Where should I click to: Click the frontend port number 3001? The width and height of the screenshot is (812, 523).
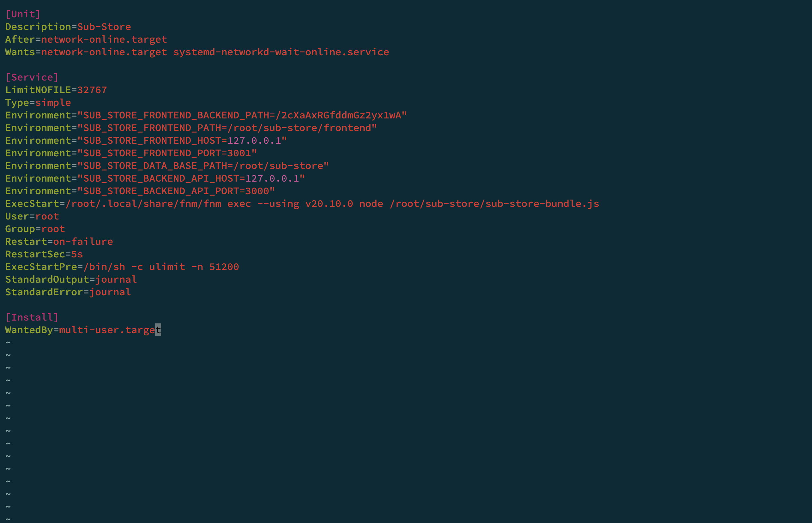[x=239, y=153]
